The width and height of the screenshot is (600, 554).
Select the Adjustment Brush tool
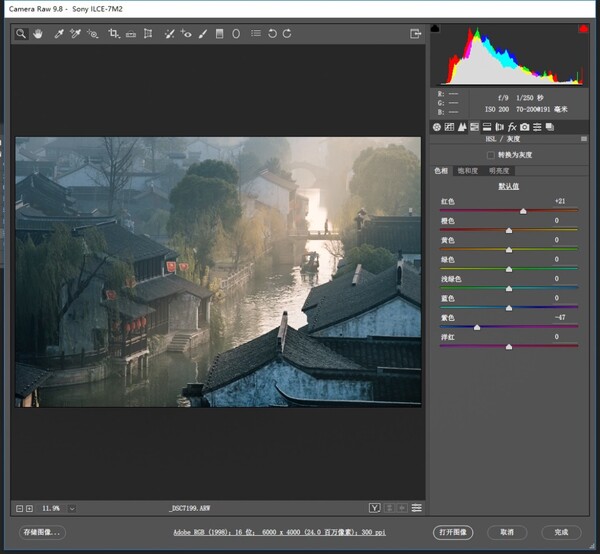[203, 34]
